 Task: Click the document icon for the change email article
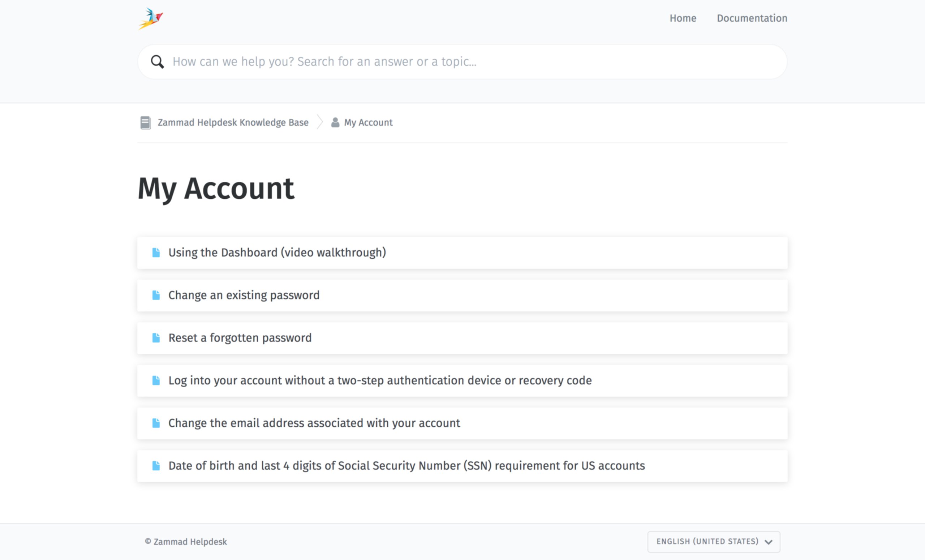click(x=156, y=423)
